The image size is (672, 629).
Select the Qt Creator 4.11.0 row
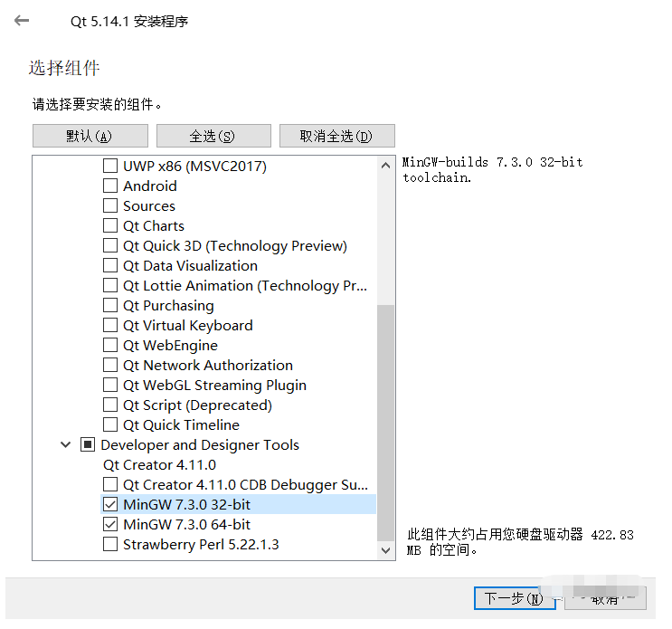(159, 465)
